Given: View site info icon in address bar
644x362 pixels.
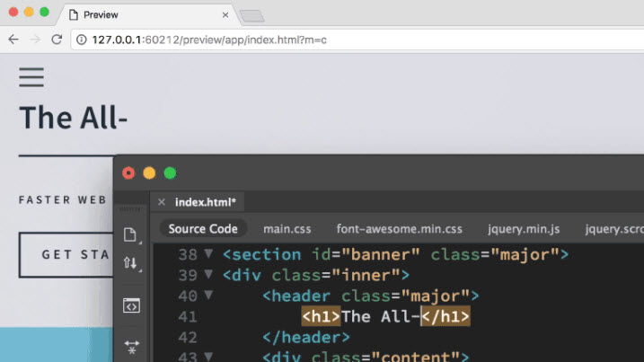Looking at the screenshot, I should click(x=82, y=40).
